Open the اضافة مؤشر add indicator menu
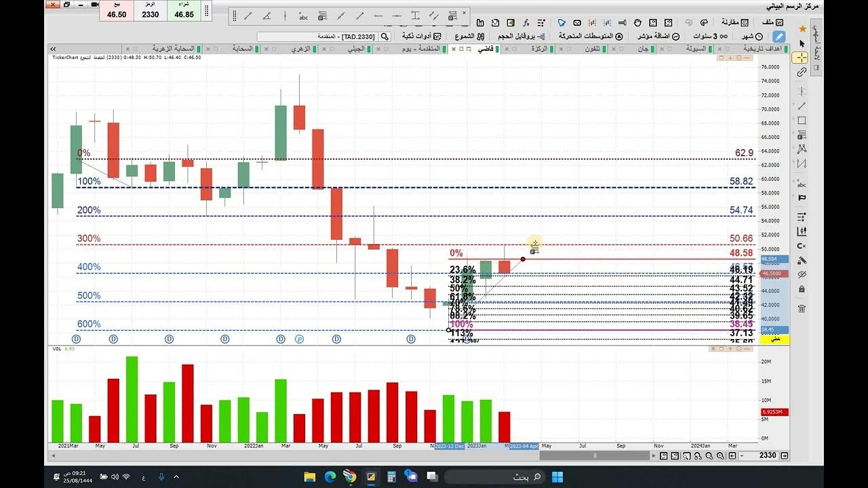 coord(658,36)
